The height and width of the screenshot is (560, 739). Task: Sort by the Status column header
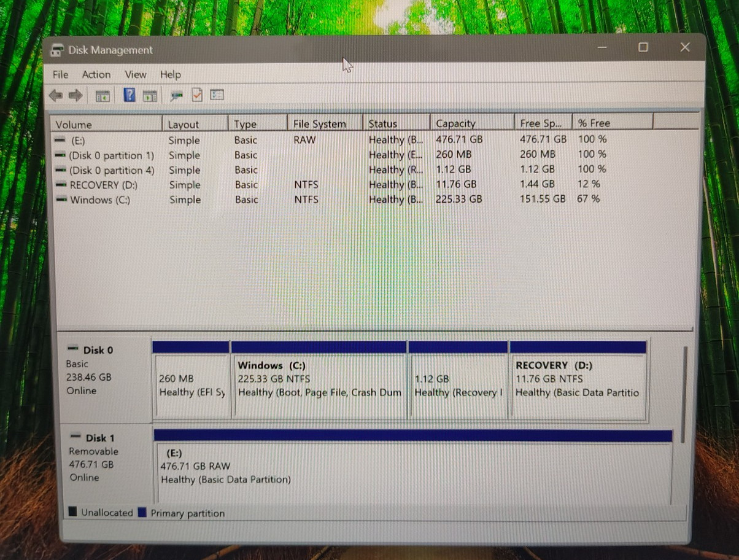coord(397,123)
